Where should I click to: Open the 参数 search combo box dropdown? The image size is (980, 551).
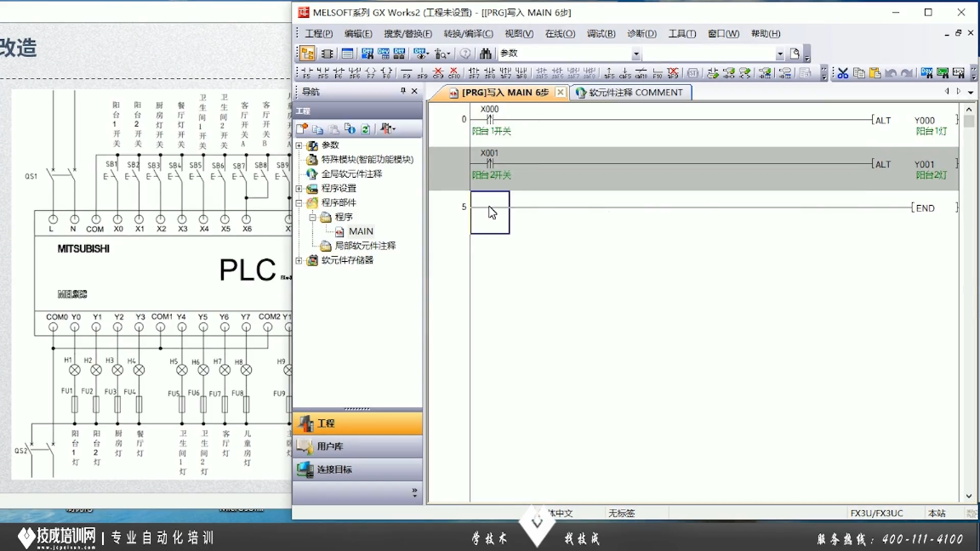click(x=635, y=54)
